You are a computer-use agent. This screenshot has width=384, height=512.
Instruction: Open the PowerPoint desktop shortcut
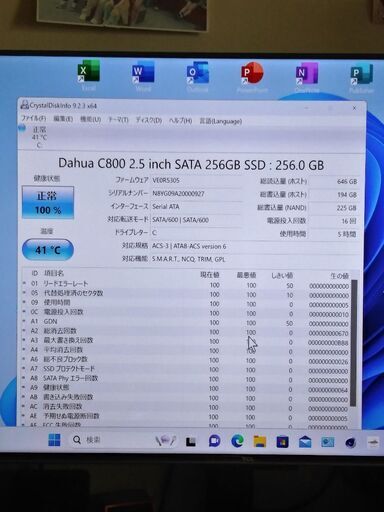click(x=252, y=77)
